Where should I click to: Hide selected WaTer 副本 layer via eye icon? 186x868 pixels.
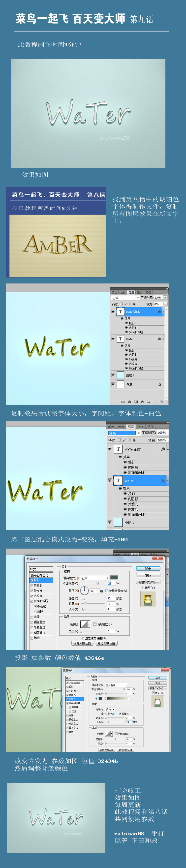[x=113, y=312]
